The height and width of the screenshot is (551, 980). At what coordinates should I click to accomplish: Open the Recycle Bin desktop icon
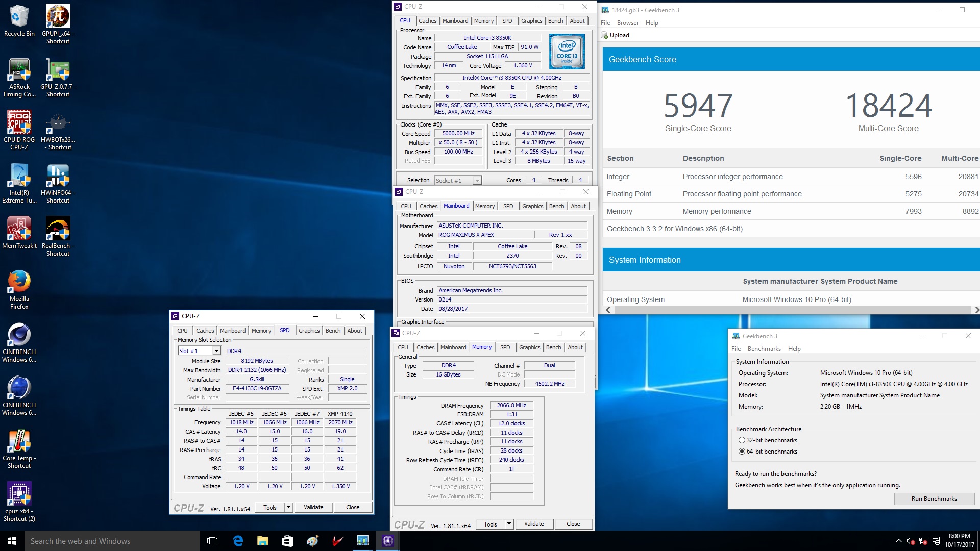19,21
